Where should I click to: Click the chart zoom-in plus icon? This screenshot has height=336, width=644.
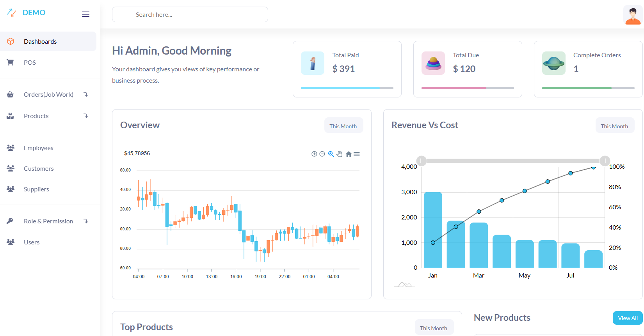click(314, 154)
